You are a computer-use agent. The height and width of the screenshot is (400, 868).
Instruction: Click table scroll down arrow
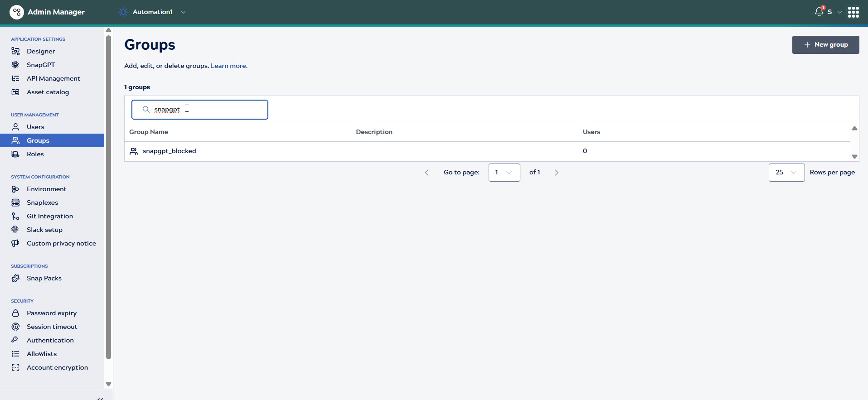click(x=854, y=157)
